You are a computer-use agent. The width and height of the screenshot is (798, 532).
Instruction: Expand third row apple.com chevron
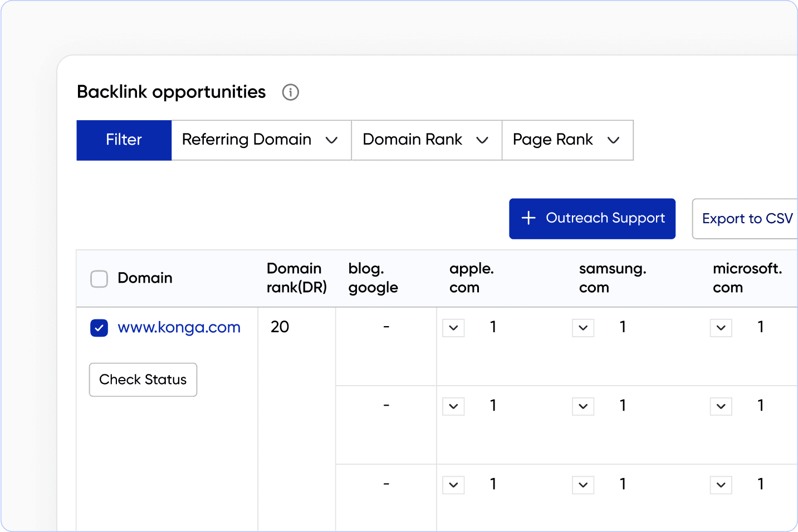point(453,485)
